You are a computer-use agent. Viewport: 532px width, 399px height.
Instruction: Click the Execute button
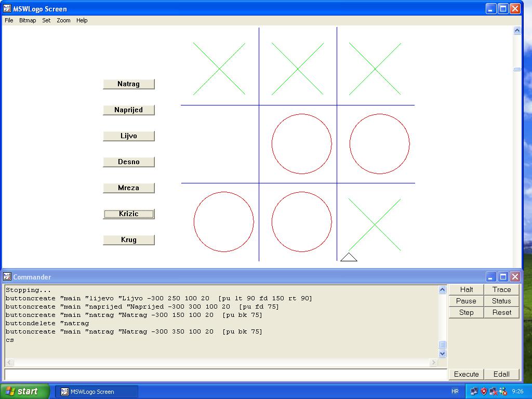point(466,374)
